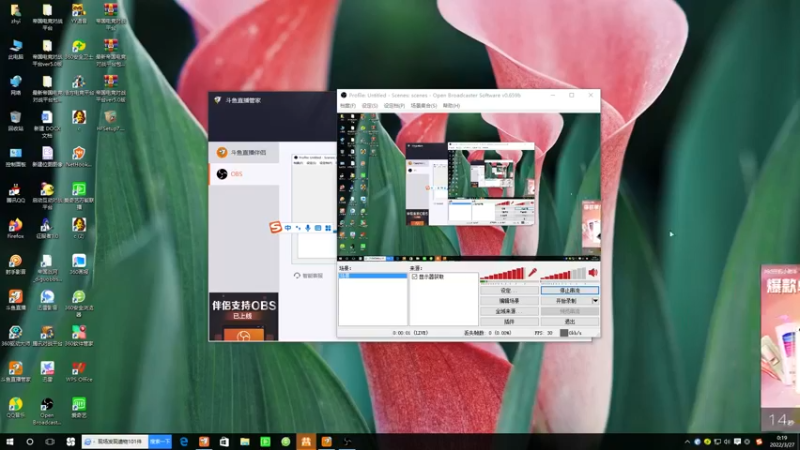Click the 全域来源 button
Image resolution: width=800 pixels, height=450 pixels.
tap(509, 311)
